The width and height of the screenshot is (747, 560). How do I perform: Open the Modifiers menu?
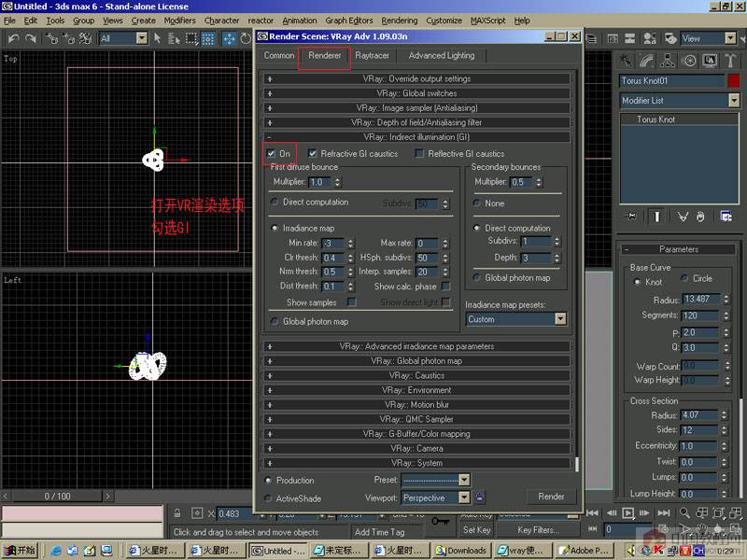coord(179,21)
